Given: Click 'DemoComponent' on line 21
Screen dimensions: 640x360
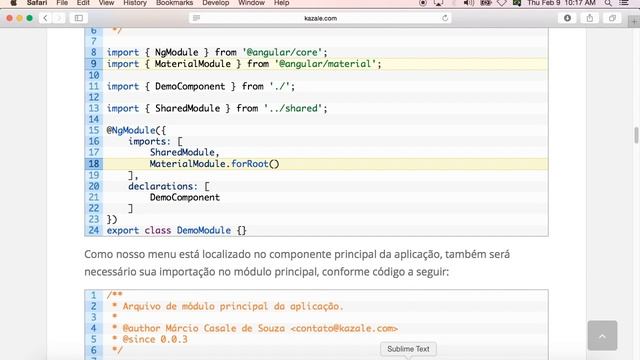Looking at the screenshot, I should click(184, 197).
